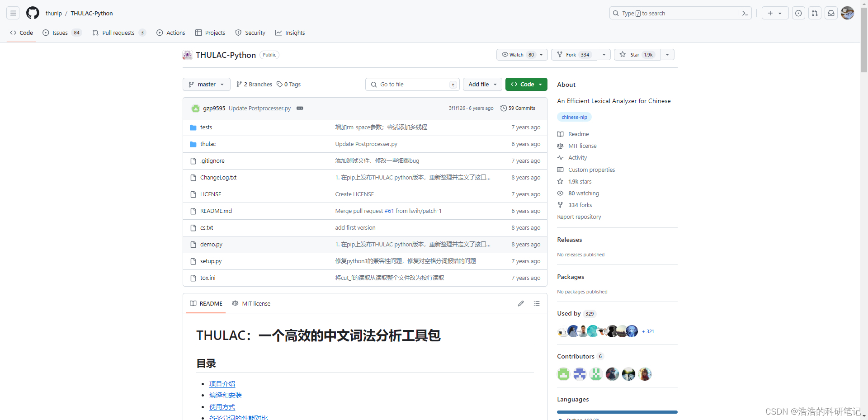The image size is (868, 420).
Task: Open the thunlp organization link
Action: pyautogui.click(x=54, y=13)
